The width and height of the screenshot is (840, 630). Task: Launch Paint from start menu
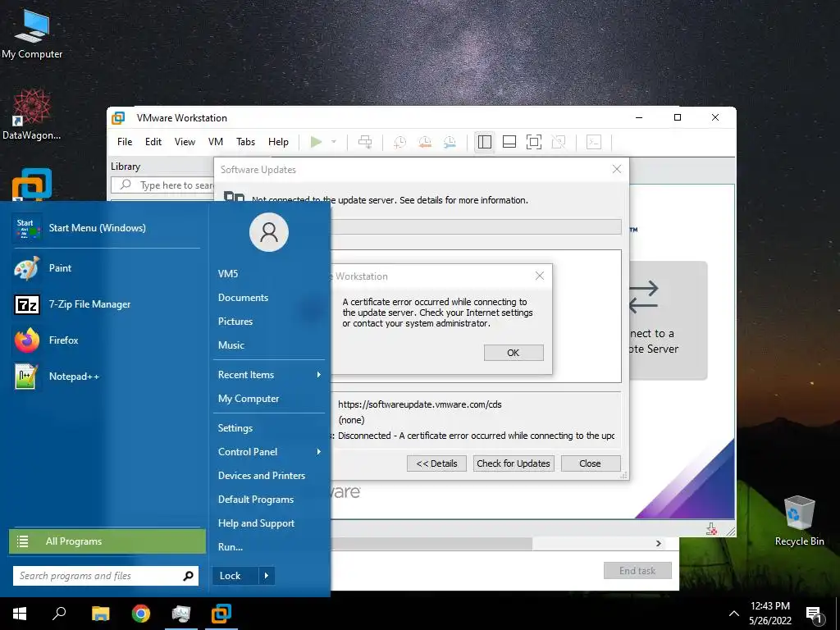(x=106, y=268)
